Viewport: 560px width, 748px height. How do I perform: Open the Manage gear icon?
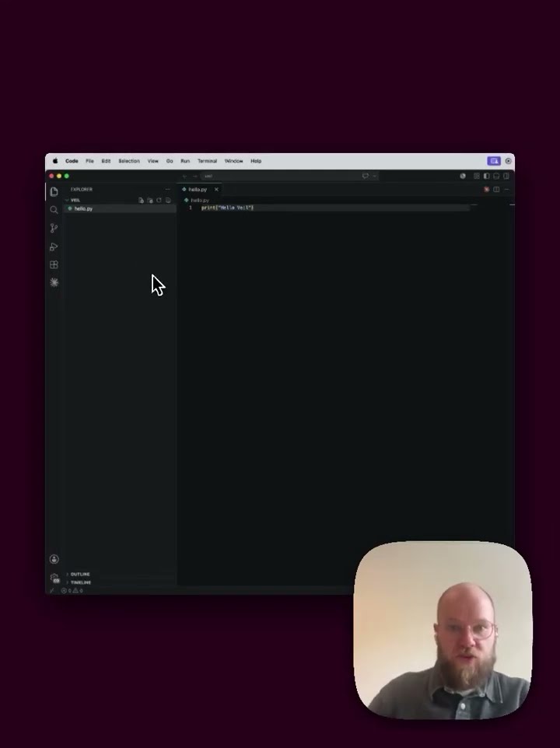point(54,578)
